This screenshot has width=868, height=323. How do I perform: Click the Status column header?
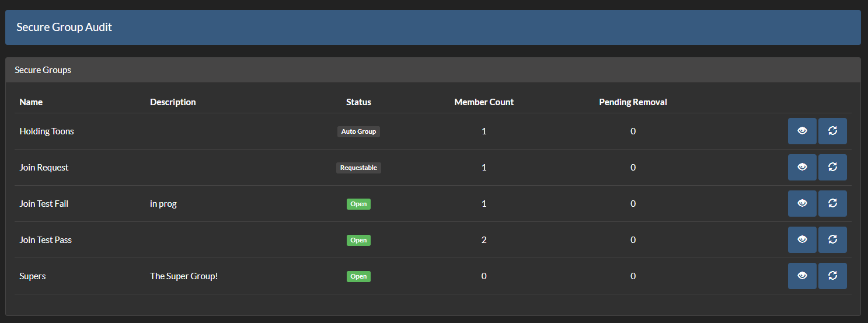pyautogui.click(x=358, y=102)
